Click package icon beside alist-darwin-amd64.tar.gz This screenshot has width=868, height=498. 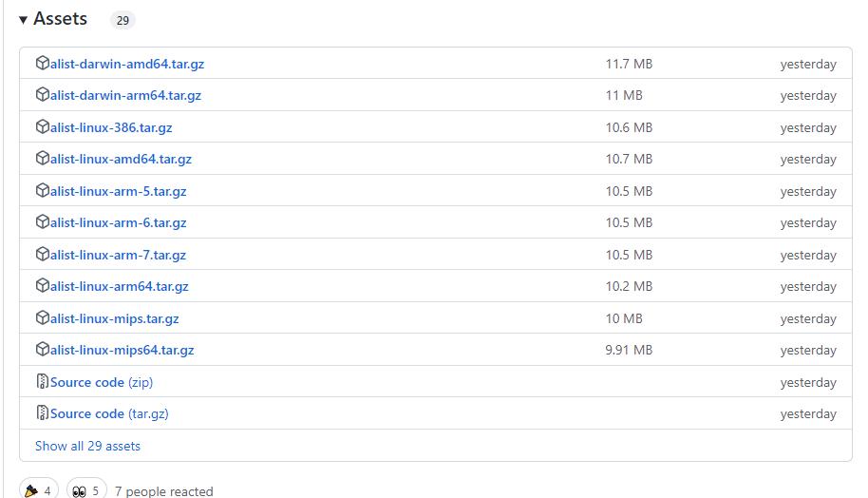pos(42,64)
